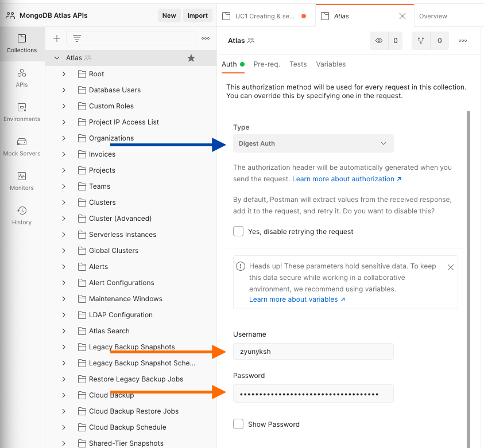The width and height of the screenshot is (484, 448).
Task: Click the New button
Action: point(169,15)
